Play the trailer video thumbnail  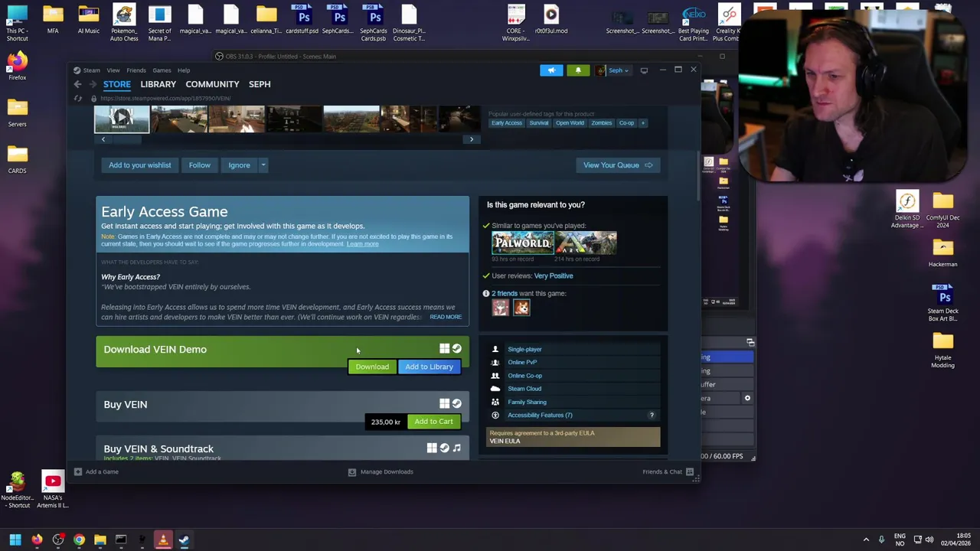point(122,119)
